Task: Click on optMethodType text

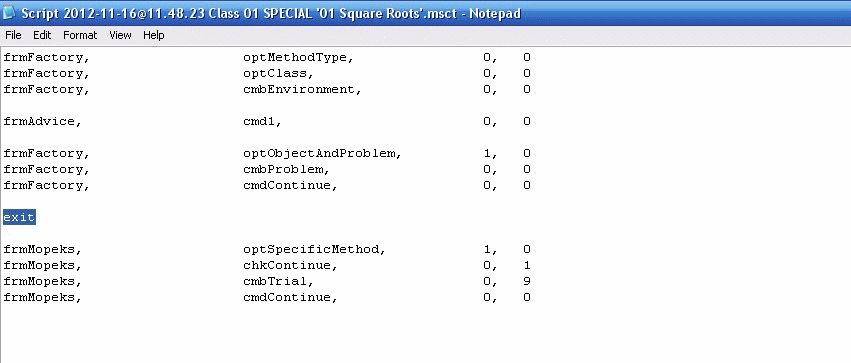Action: click(x=298, y=58)
